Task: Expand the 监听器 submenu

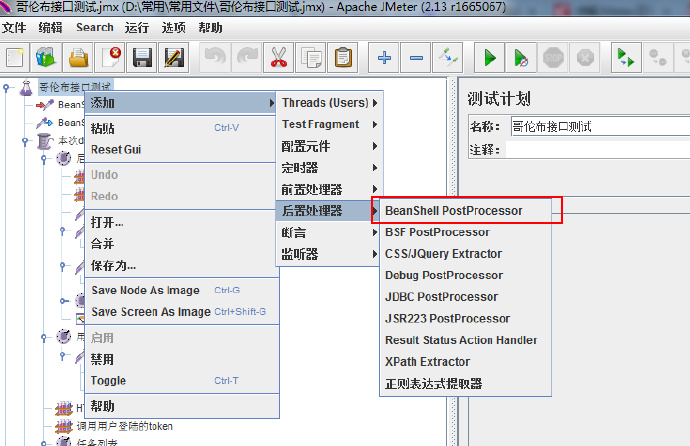Action: coord(329,254)
